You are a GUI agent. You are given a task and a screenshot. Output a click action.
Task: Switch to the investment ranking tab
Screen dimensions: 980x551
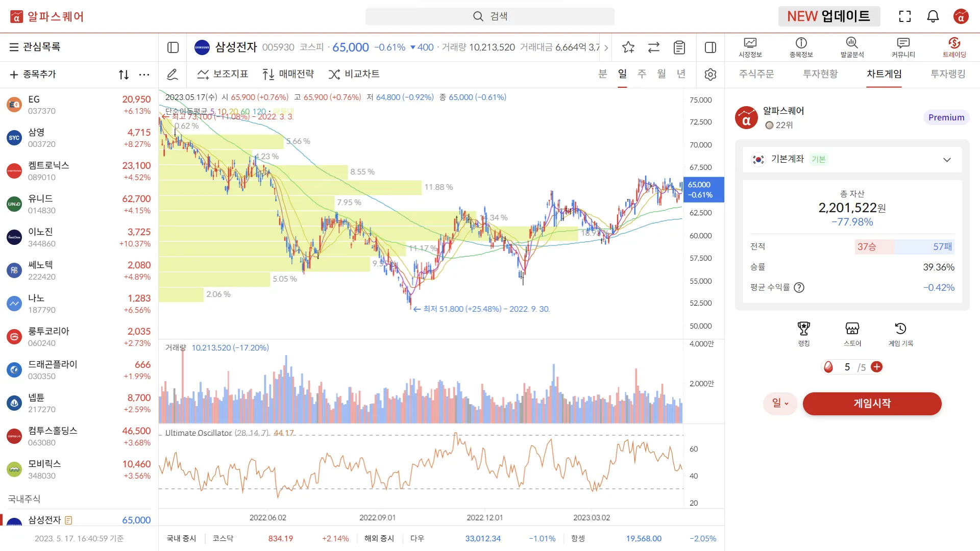tap(947, 74)
